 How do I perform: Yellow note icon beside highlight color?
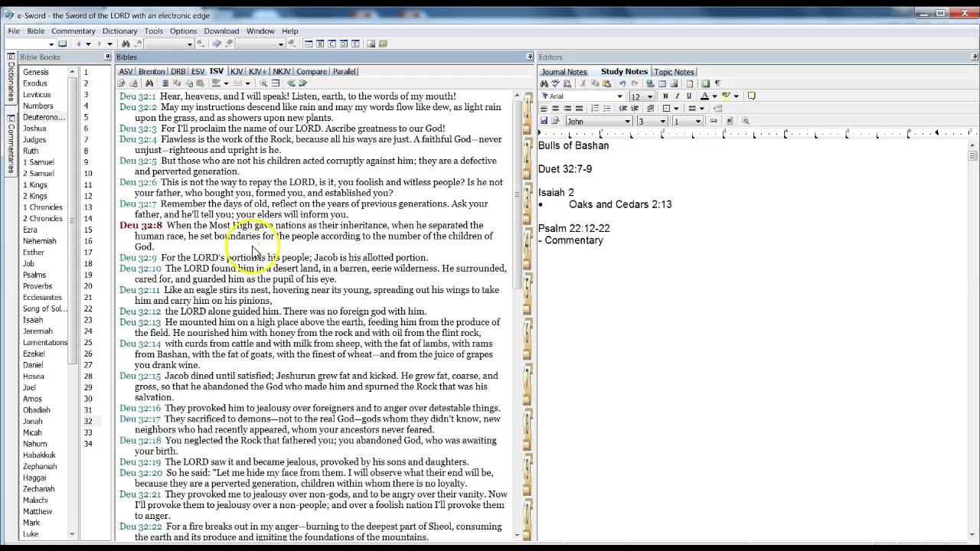751,96
